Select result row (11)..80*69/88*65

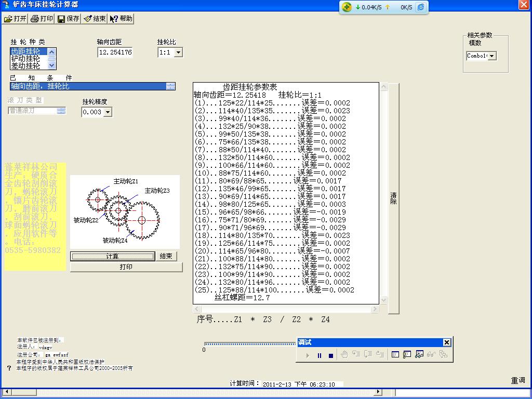click(268, 181)
